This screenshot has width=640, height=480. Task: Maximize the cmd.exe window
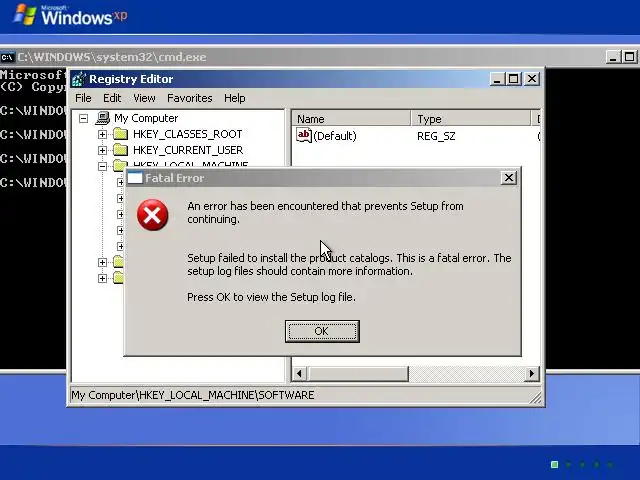(x=629, y=57)
